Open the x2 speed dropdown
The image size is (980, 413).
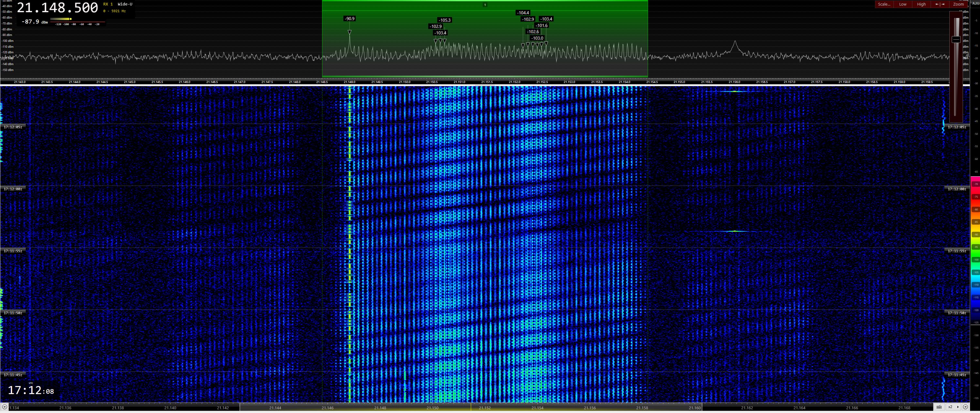coord(953,407)
